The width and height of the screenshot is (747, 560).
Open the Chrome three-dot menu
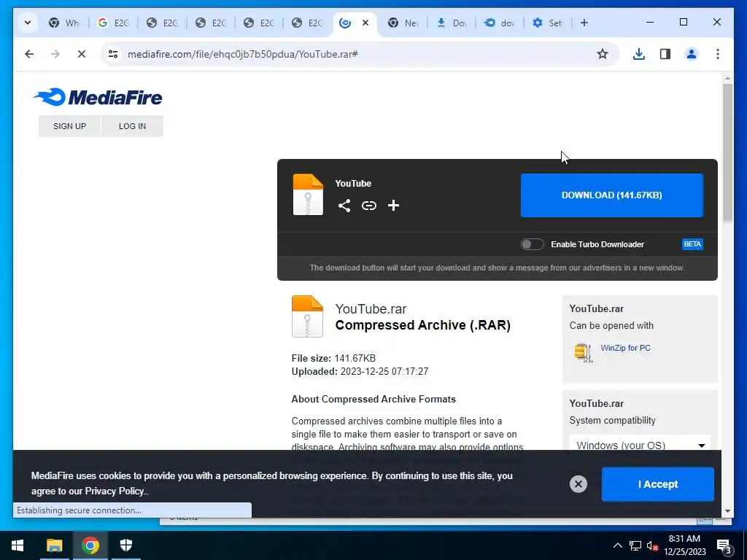coord(718,54)
